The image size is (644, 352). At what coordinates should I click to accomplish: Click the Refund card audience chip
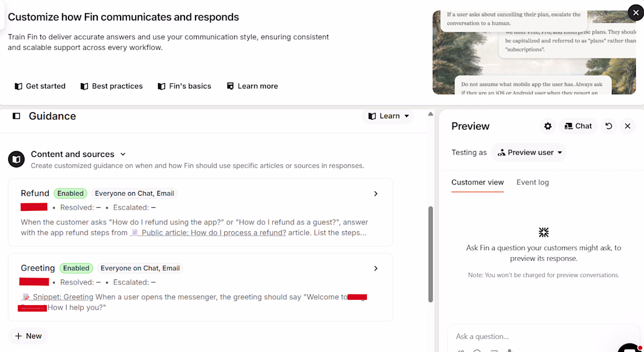coord(134,193)
